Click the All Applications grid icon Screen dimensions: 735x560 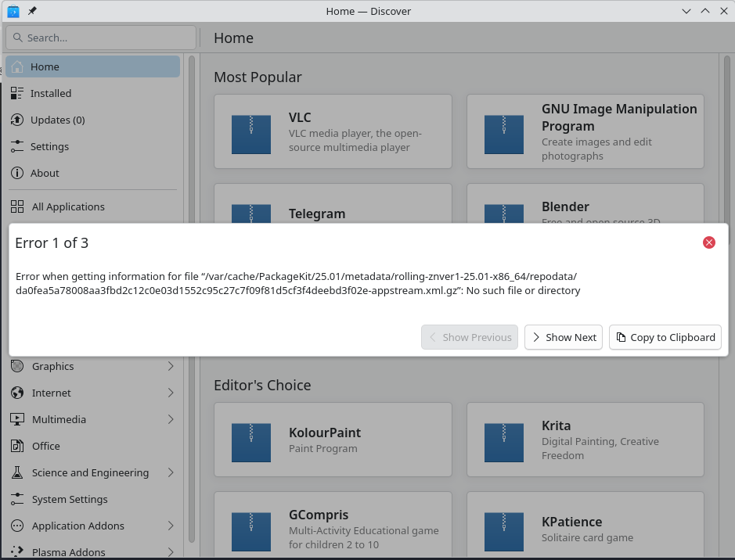pyautogui.click(x=17, y=206)
